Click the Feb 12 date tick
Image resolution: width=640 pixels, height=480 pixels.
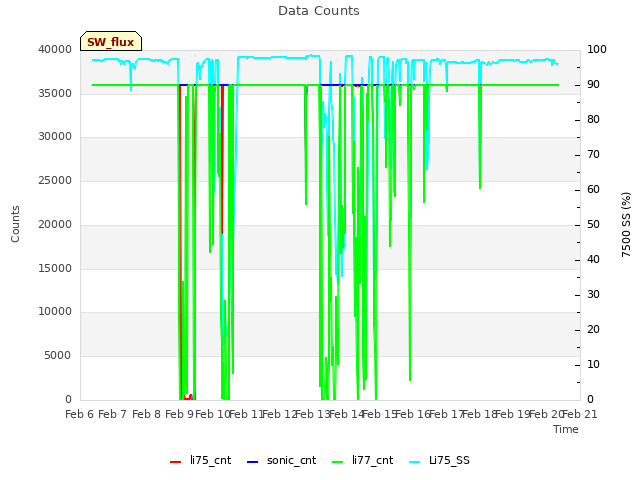(279, 414)
